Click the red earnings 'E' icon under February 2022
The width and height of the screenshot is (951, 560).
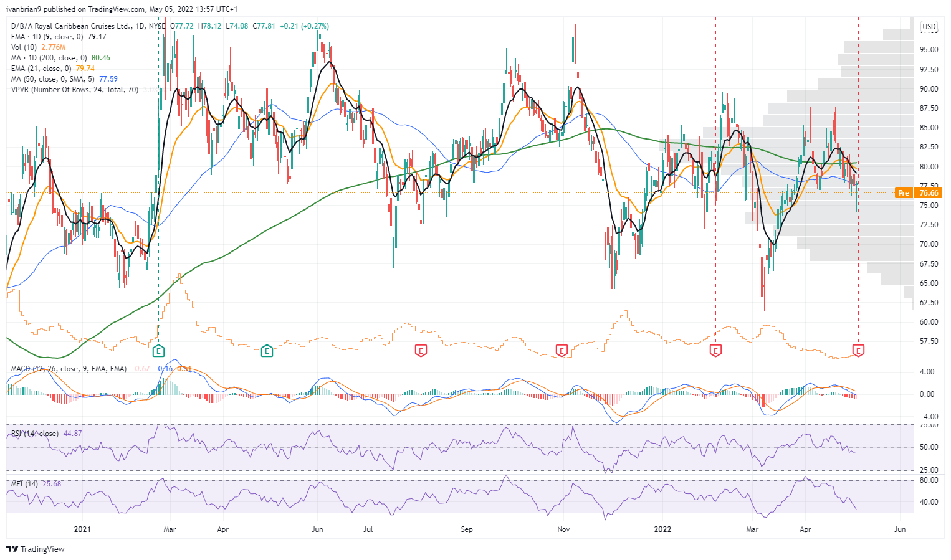point(715,351)
